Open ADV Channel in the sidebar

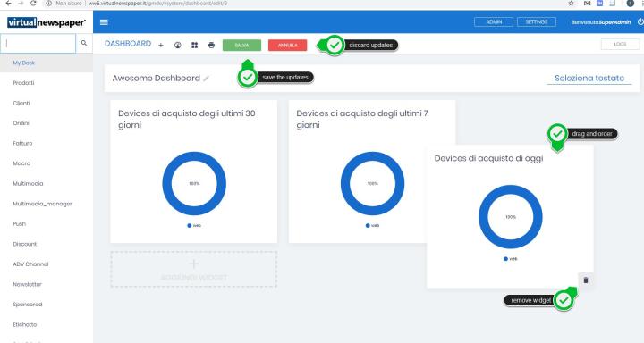click(x=30, y=264)
